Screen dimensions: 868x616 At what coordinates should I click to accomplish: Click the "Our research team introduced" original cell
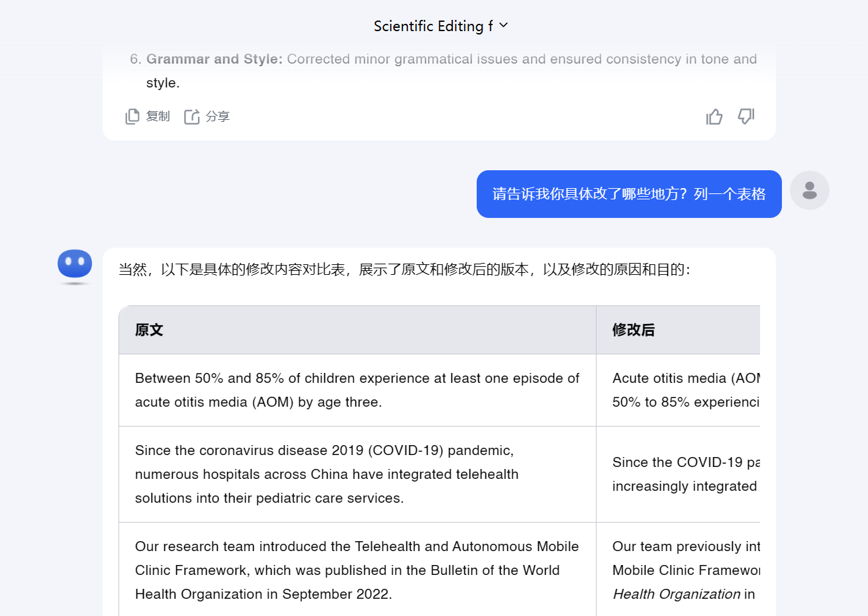(357, 570)
